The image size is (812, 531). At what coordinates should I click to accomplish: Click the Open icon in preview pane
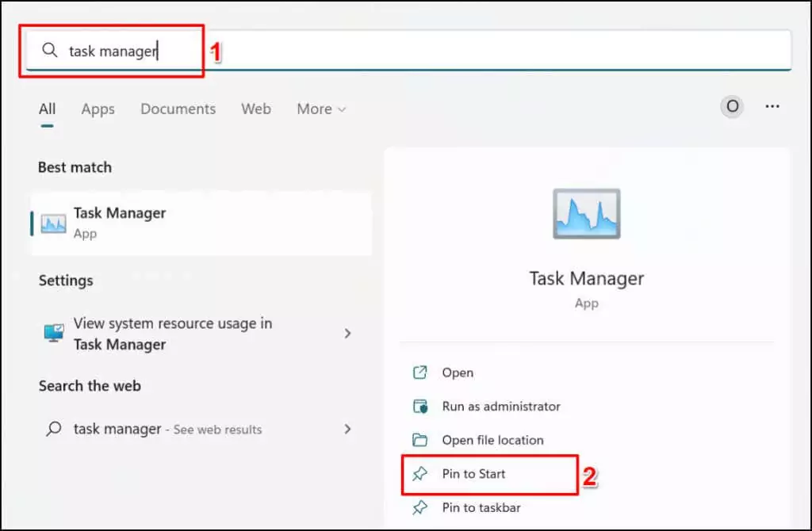tap(420, 372)
